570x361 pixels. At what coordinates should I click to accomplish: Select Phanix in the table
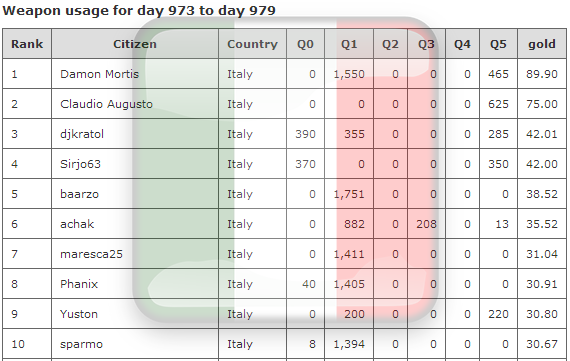click(x=79, y=284)
